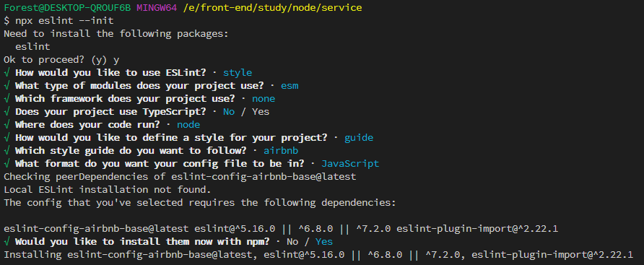Click 'What type of modules does your project use?'
644x265 pixels.
(x=139, y=86)
